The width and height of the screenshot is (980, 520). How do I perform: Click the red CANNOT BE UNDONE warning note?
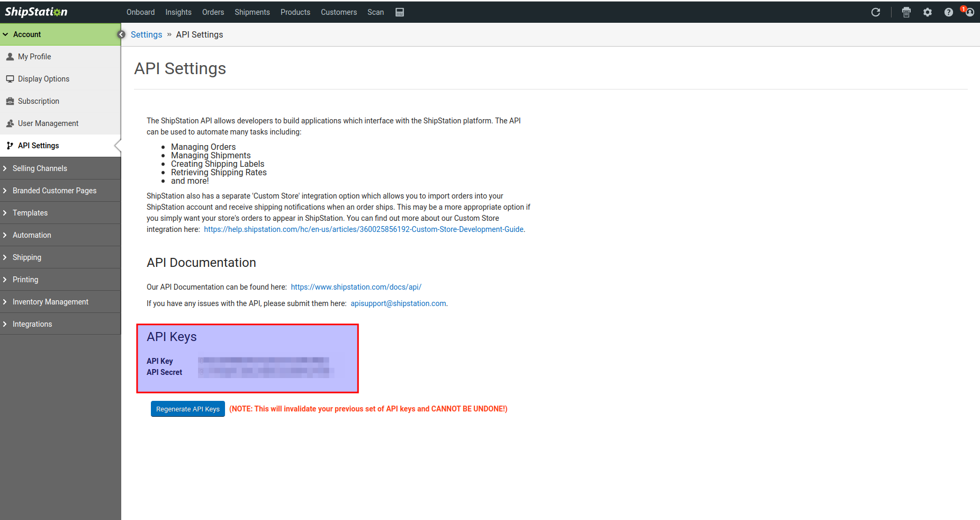pos(368,409)
